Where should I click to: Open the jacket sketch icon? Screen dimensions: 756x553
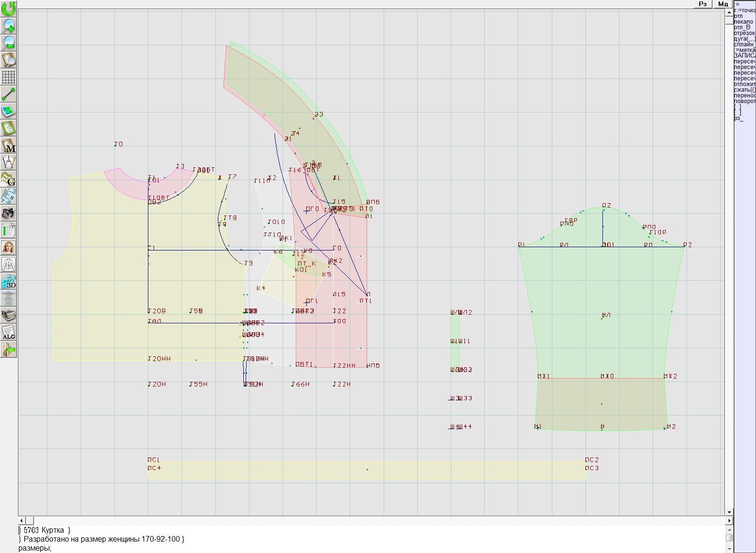(9, 264)
